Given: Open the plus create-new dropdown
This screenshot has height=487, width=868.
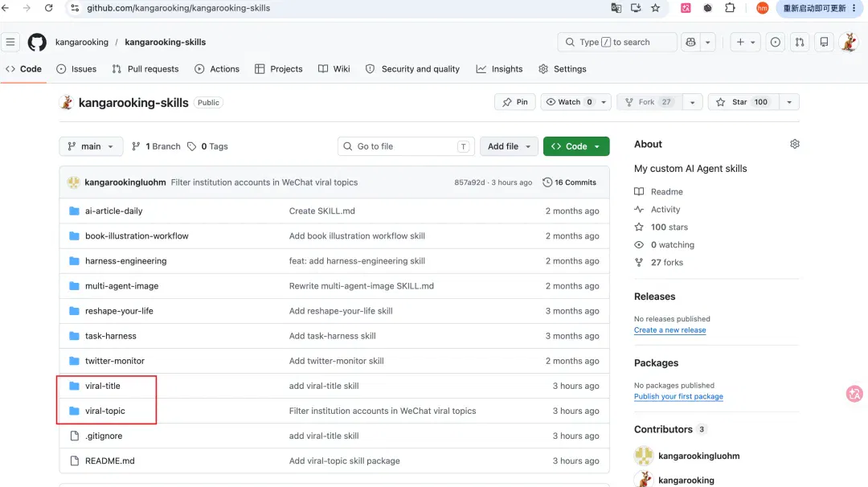Looking at the screenshot, I should point(745,42).
